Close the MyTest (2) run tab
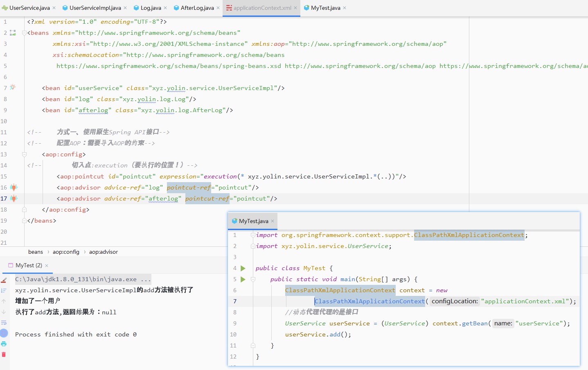Image resolution: width=588 pixels, height=370 pixels. pos(47,266)
